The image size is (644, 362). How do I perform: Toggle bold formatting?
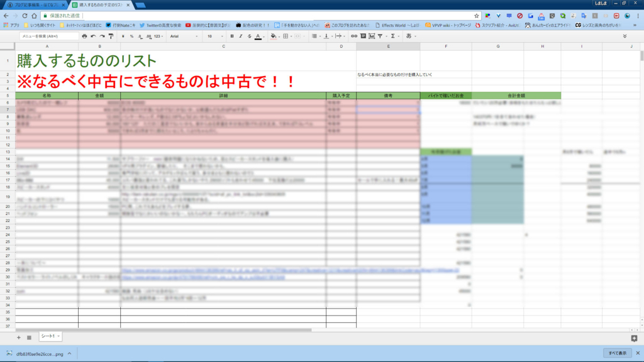click(x=232, y=37)
